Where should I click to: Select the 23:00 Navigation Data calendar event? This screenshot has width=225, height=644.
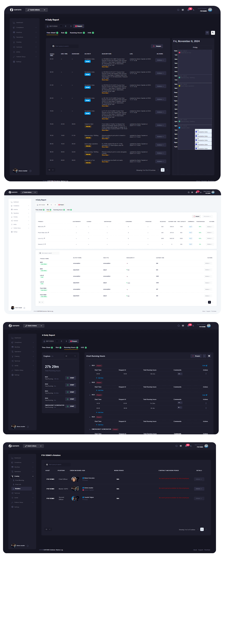pyautogui.click(x=203, y=148)
